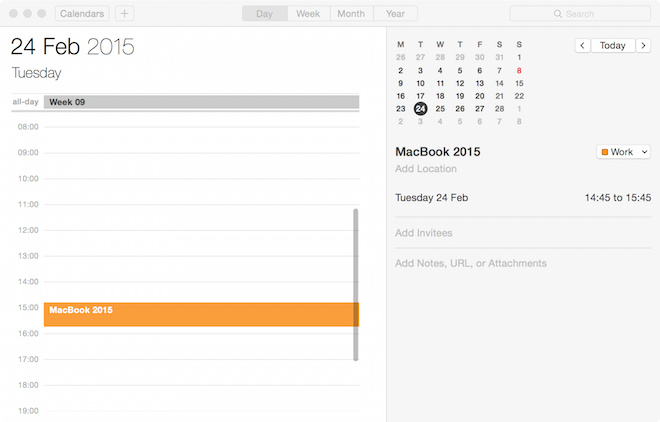This screenshot has width=660, height=422.
Task: Select day 10 in mini calendar
Action: pyautogui.click(x=420, y=83)
